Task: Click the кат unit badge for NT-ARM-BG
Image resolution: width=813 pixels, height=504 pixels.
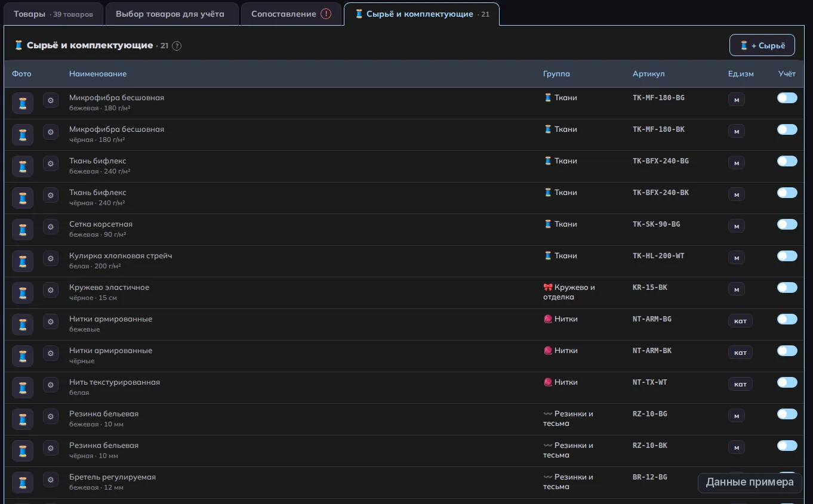Action: point(740,321)
